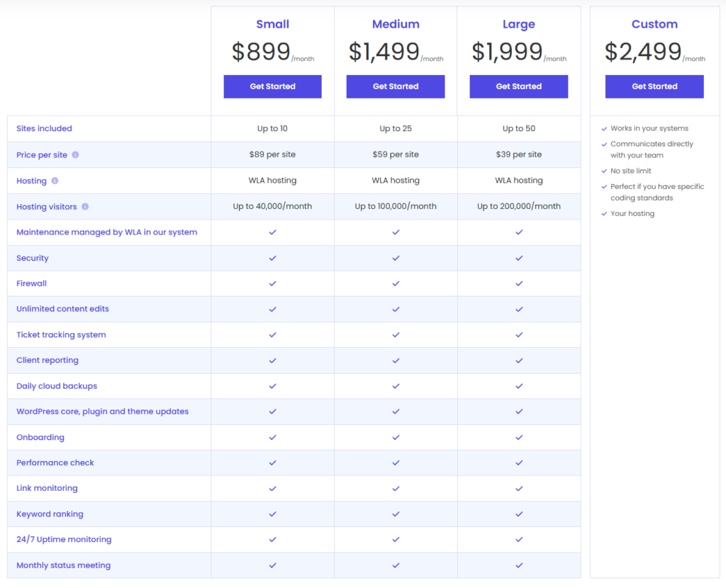Click the Hosting visitors info icon

(x=85, y=206)
